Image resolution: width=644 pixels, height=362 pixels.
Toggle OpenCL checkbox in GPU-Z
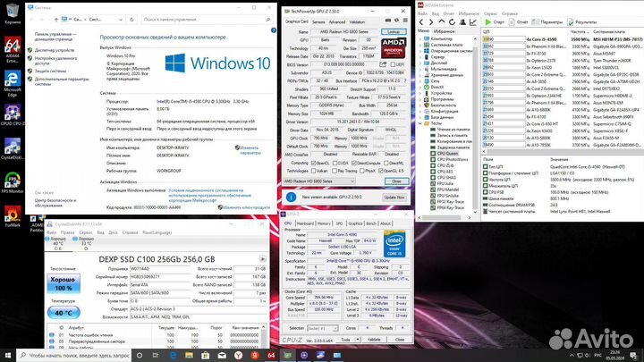click(313, 163)
